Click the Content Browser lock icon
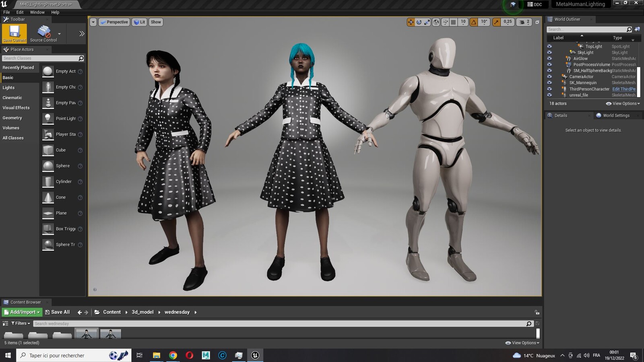 point(537,312)
